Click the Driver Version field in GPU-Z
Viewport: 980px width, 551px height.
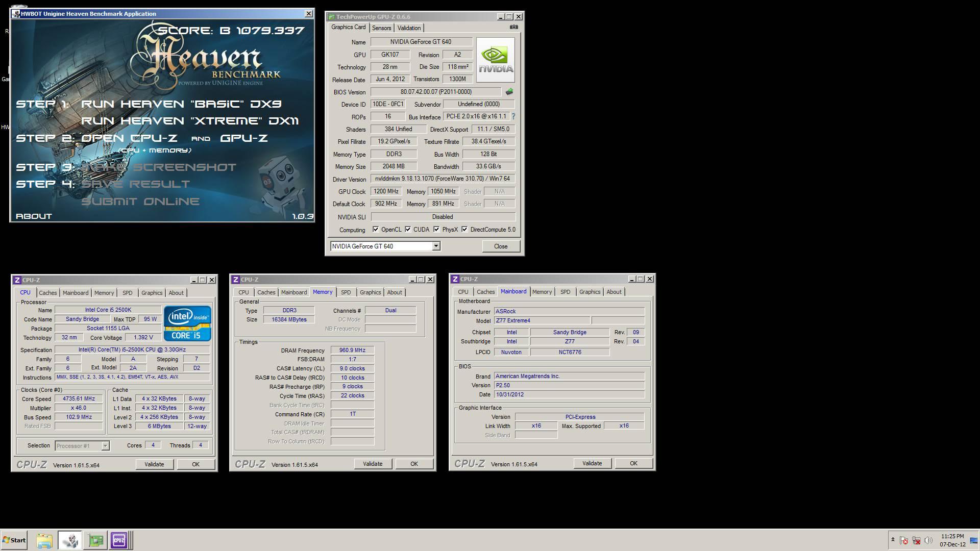coord(443,179)
